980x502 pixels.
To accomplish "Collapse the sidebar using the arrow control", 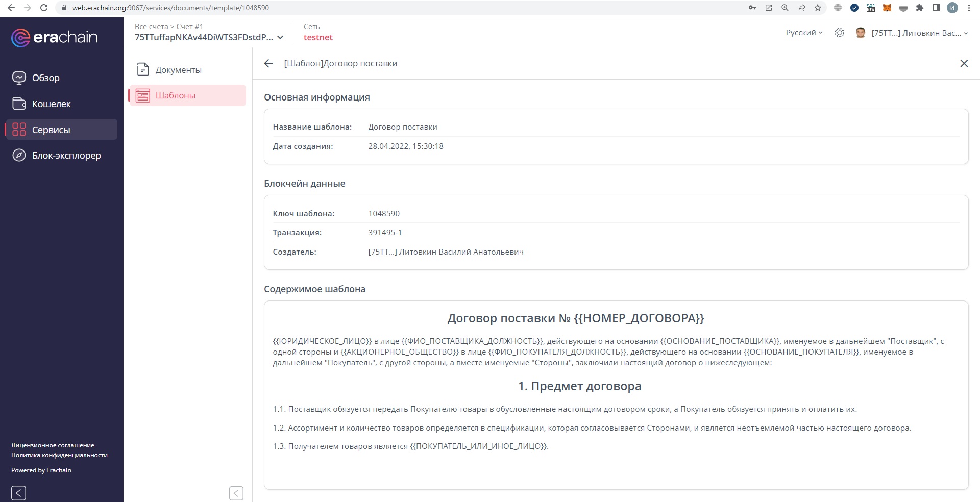I will pos(18,493).
